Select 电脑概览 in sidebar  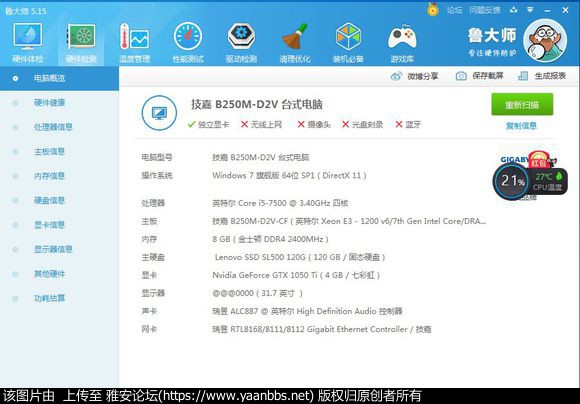click(x=59, y=78)
